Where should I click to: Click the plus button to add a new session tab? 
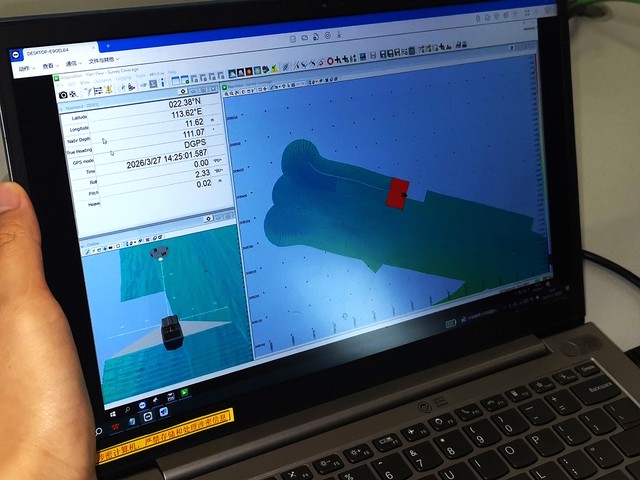pos(108,46)
